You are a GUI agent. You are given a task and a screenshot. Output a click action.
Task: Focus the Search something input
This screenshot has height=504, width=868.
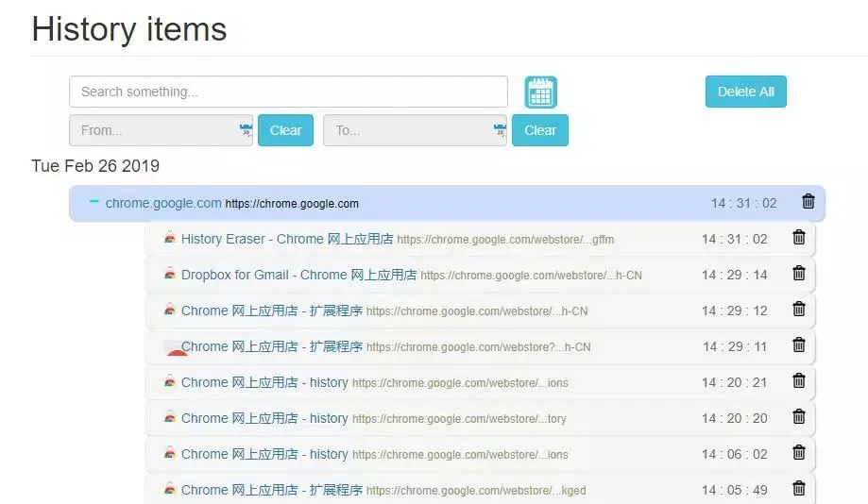click(x=288, y=92)
